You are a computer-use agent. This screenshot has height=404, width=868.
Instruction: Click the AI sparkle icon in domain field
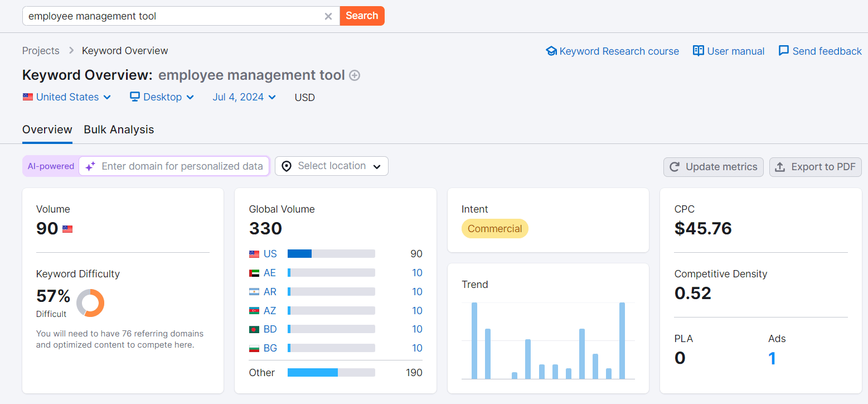[x=90, y=166]
